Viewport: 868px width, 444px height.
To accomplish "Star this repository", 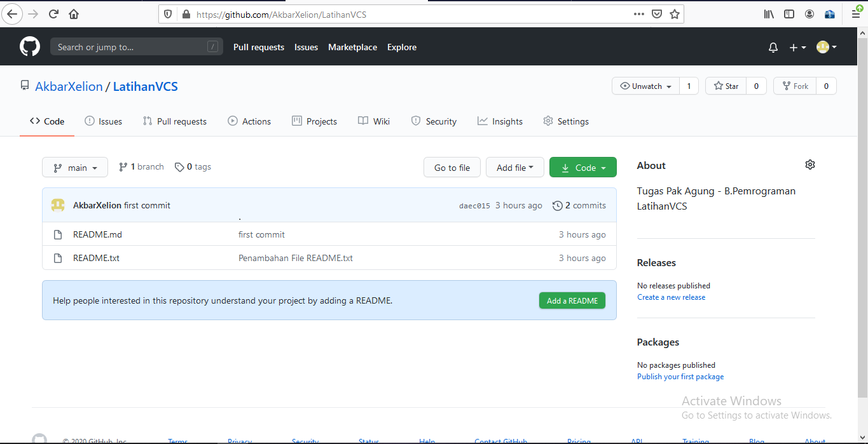I will pos(726,86).
